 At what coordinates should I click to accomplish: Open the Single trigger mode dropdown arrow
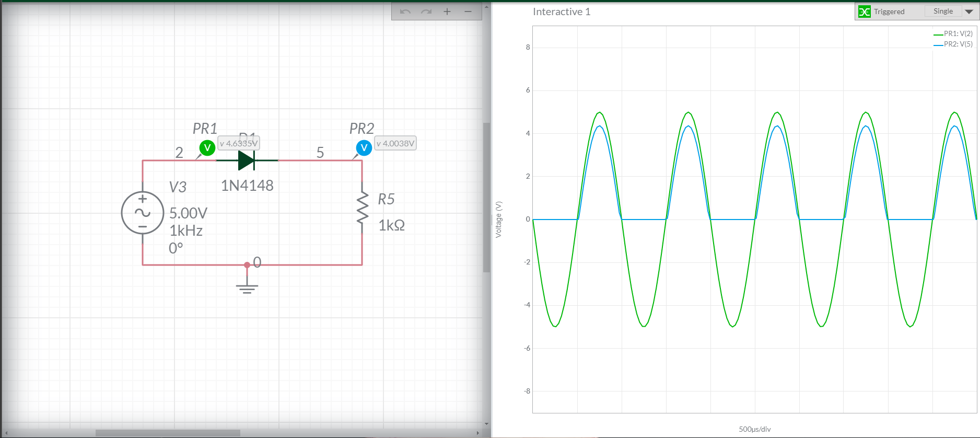[x=969, y=11]
